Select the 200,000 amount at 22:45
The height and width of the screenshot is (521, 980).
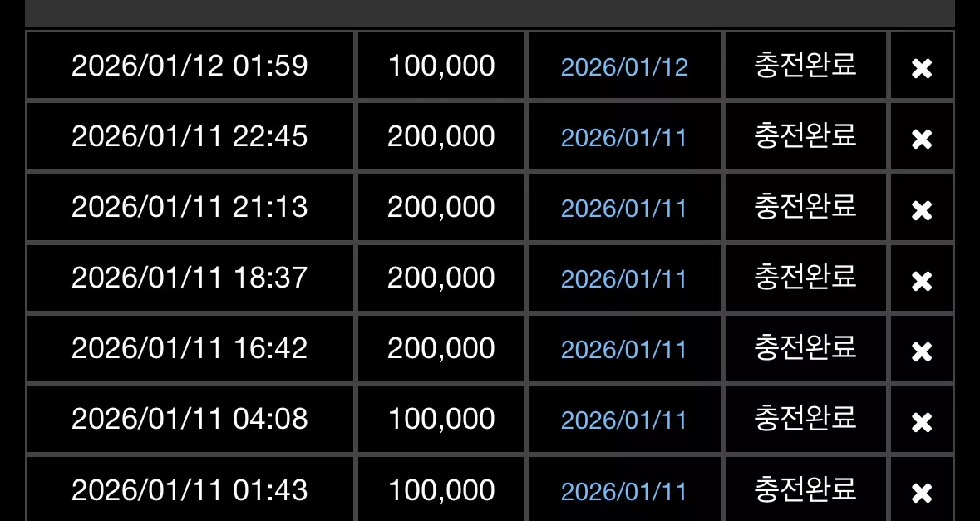[441, 136]
